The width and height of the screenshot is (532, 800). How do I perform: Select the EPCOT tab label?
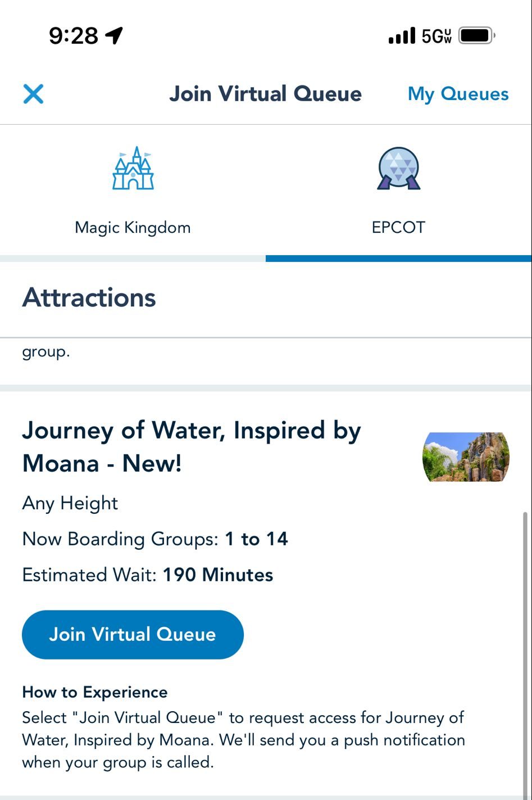[398, 228]
